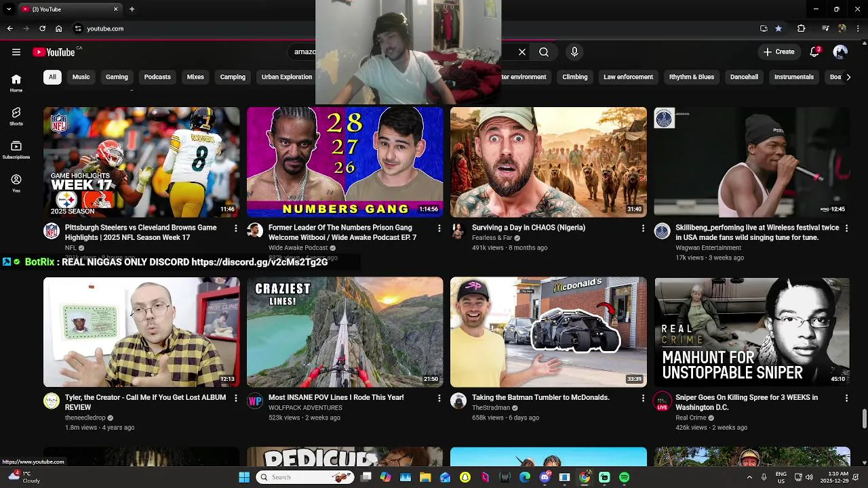The height and width of the screenshot is (488, 868).
Task: Open the notifications bell
Action: pyautogui.click(x=815, y=52)
